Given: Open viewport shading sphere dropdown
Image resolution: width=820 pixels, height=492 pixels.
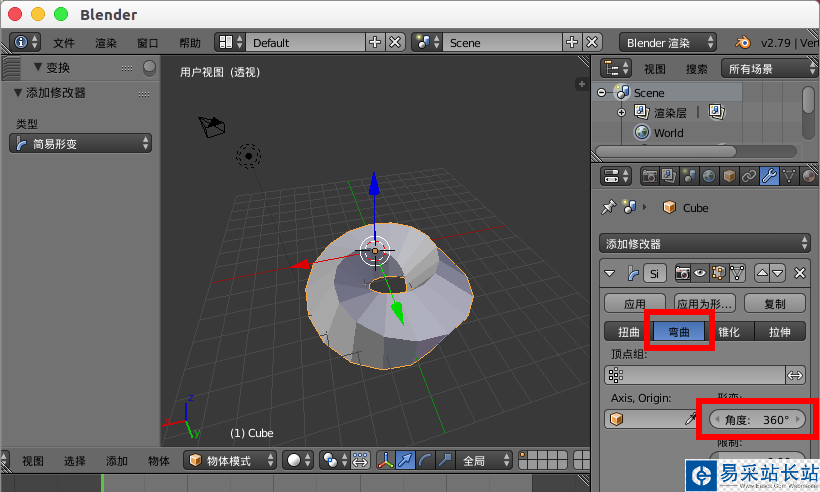Looking at the screenshot, I should point(298,460).
